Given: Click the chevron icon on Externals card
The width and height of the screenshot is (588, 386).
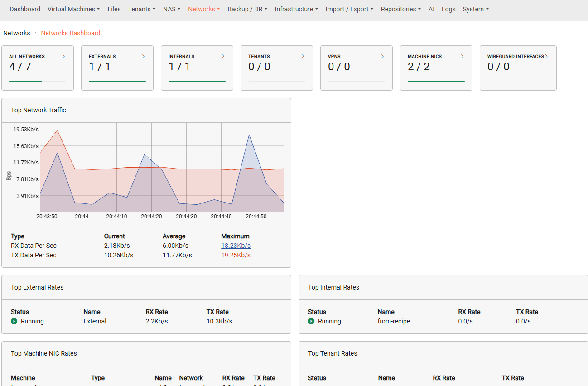Looking at the screenshot, I should [143, 56].
